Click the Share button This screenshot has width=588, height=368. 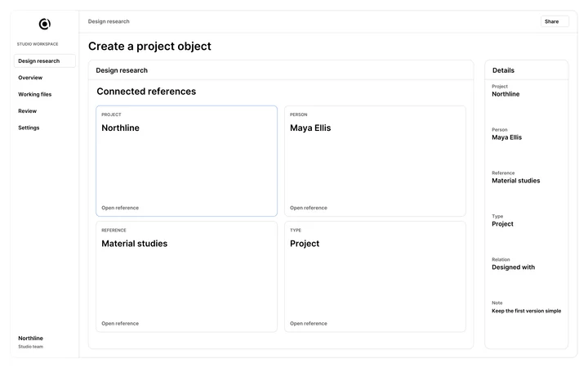(555, 21)
